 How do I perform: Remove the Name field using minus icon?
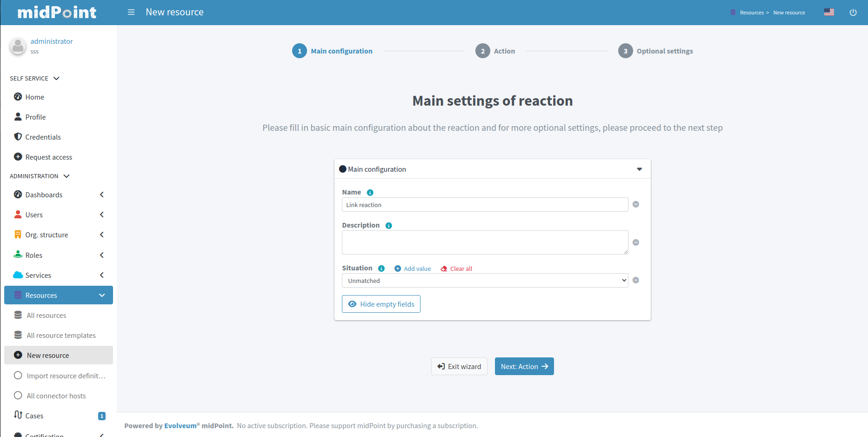635,204
